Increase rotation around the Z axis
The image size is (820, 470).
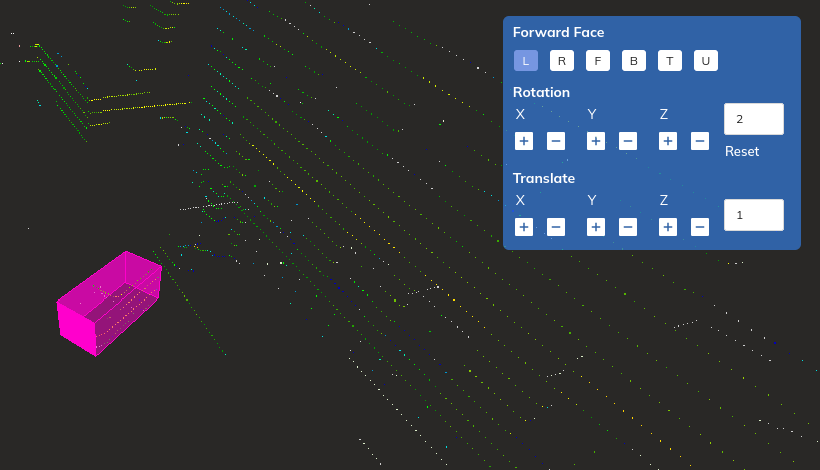point(667,141)
